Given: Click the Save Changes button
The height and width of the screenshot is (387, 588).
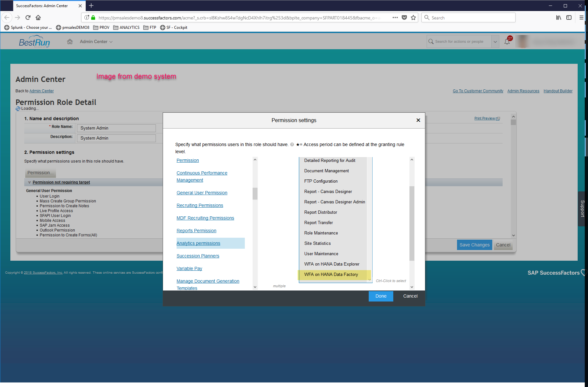Looking at the screenshot, I should [474, 245].
